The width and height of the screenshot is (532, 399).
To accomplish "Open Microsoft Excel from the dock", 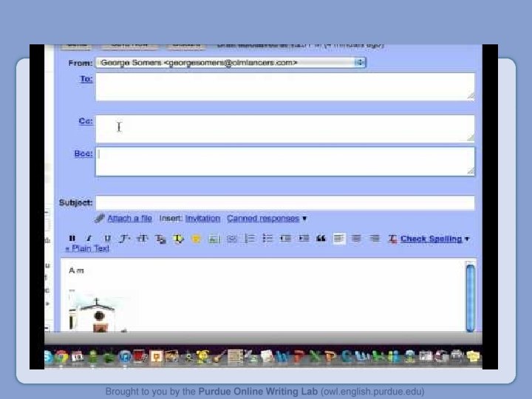I will tap(315, 357).
